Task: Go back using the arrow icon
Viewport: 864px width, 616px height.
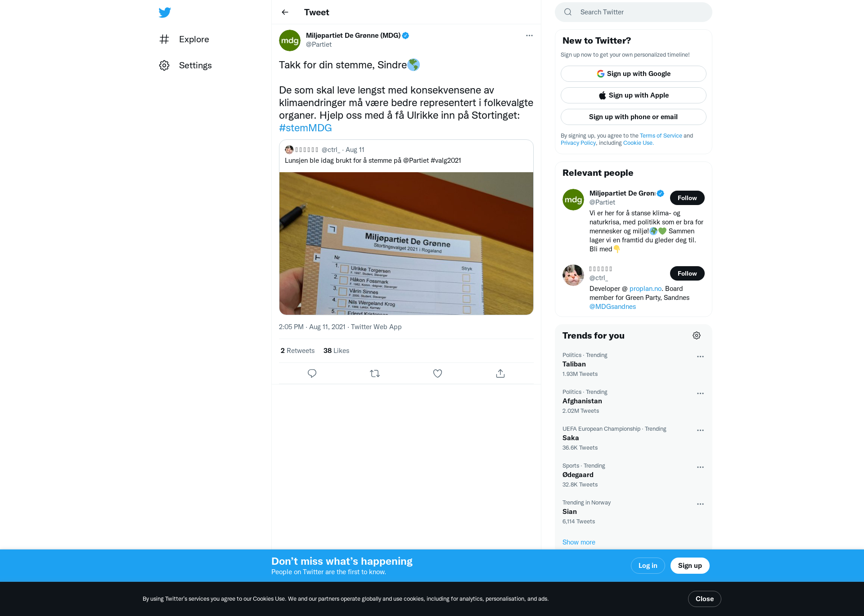Action: pos(285,12)
